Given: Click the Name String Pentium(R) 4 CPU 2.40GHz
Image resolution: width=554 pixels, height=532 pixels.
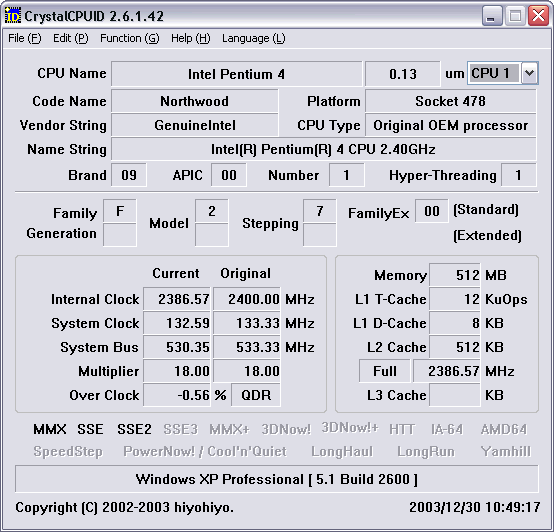Looking at the screenshot, I should coord(324,149).
